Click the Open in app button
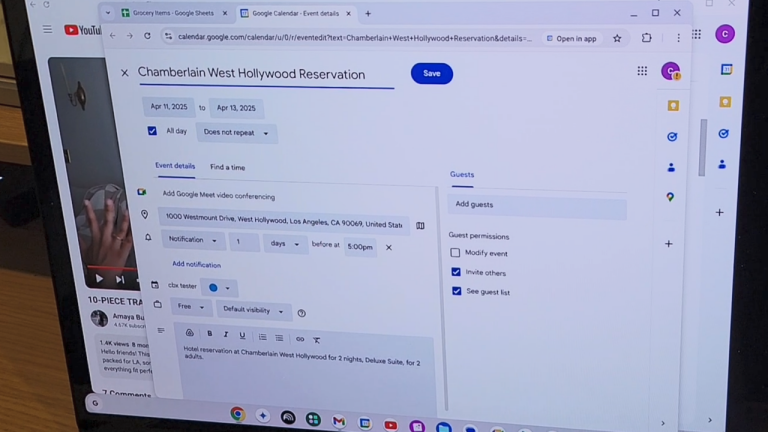Image resolution: width=768 pixels, height=432 pixels. [x=572, y=39]
